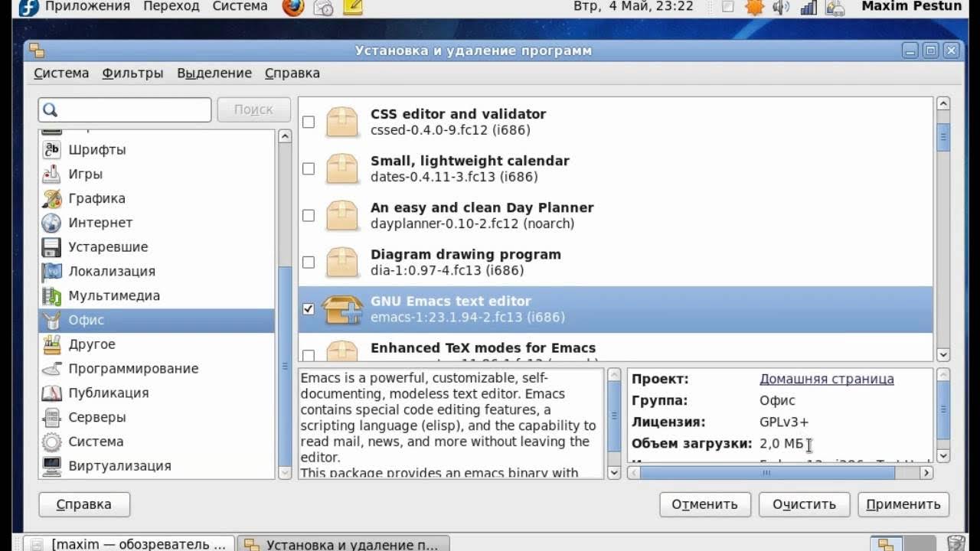Open Maxim Pestun user menu
The height and width of the screenshot is (551, 980).
click(x=911, y=6)
